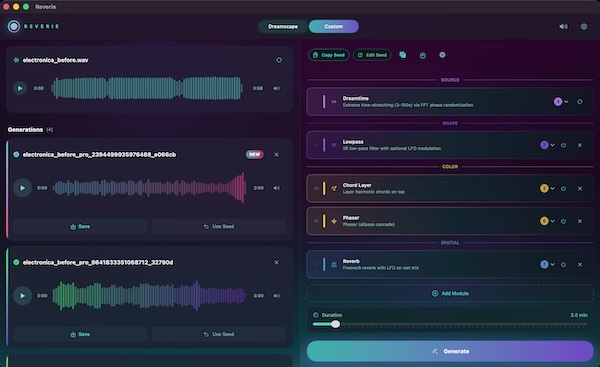This screenshot has width=600, height=367.
Task: Click the status dot of e066cb generation
Action: coord(16,155)
